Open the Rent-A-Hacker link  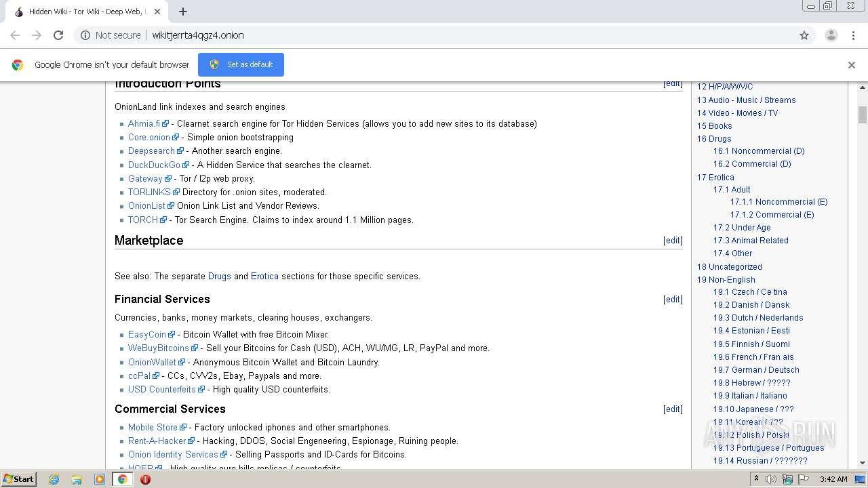pos(157,441)
